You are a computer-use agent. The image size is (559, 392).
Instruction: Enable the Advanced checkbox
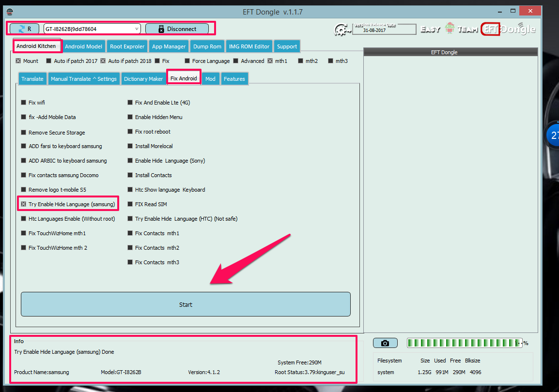235,61
